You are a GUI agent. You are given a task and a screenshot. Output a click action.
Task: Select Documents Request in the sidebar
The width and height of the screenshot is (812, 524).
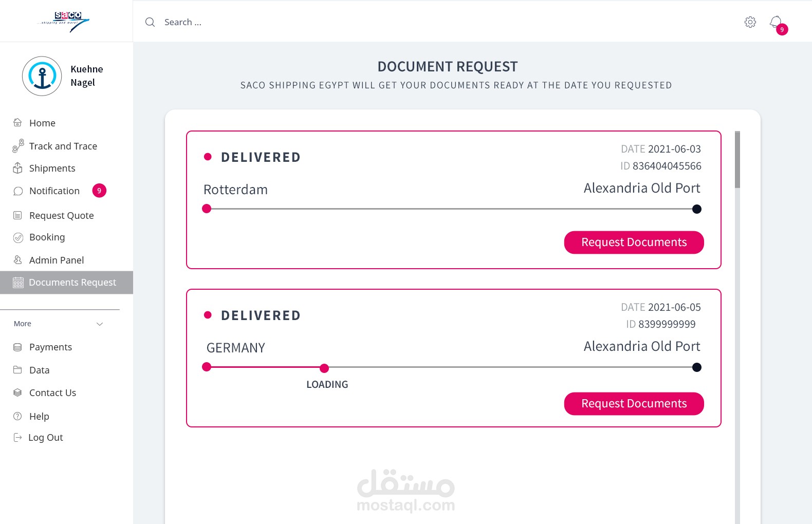click(x=72, y=283)
